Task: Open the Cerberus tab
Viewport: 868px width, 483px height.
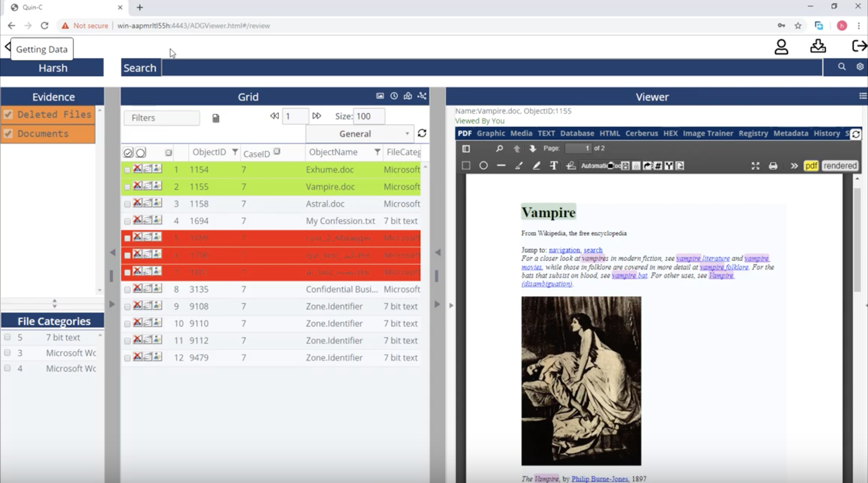Action: coord(641,133)
